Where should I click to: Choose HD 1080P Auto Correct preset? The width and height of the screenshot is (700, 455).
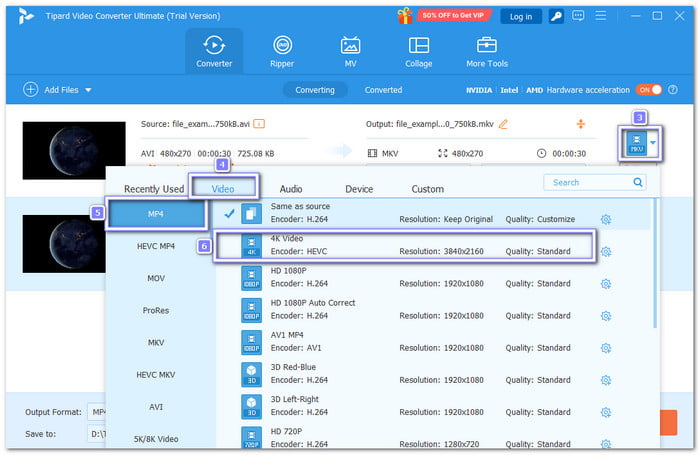pyautogui.click(x=433, y=309)
